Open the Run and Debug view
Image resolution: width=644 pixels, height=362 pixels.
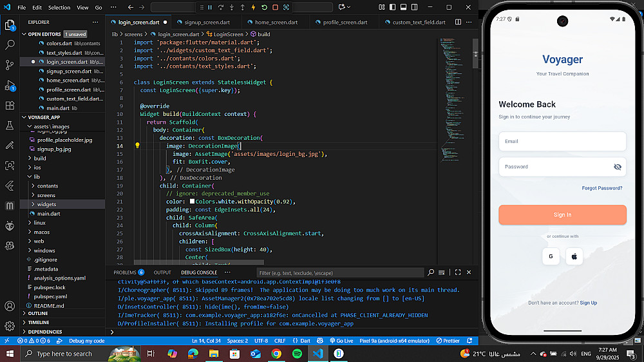coord(10,86)
